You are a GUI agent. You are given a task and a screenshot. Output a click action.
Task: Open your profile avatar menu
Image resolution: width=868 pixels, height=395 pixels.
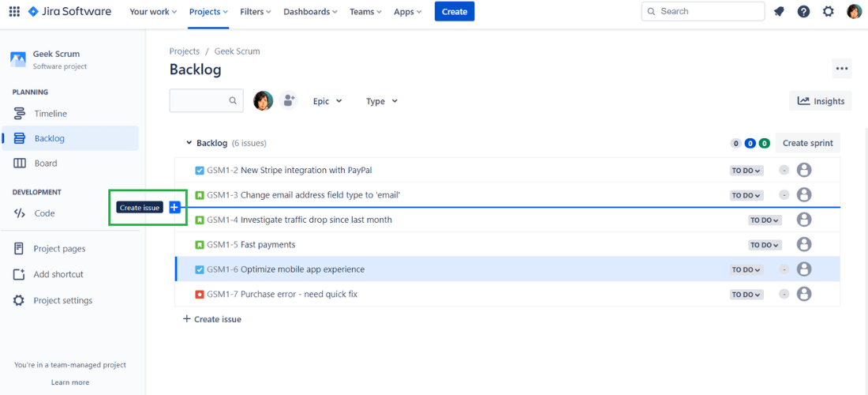click(854, 11)
